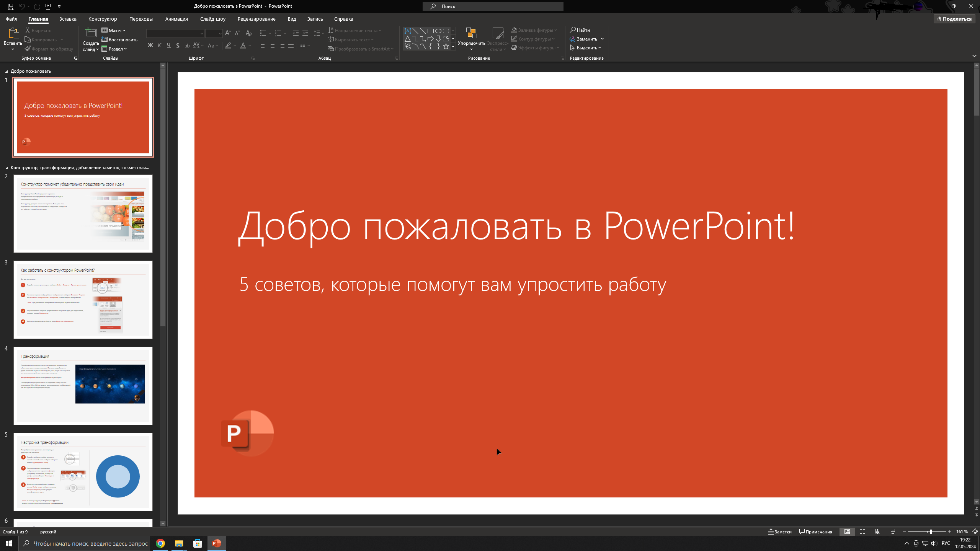Start Slide Show from the status bar icon
Image resolution: width=980 pixels, height=551 pixels.
893,531
